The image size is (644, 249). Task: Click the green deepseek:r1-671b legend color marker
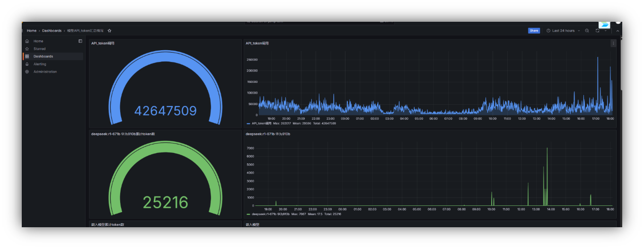click(248, 214)
